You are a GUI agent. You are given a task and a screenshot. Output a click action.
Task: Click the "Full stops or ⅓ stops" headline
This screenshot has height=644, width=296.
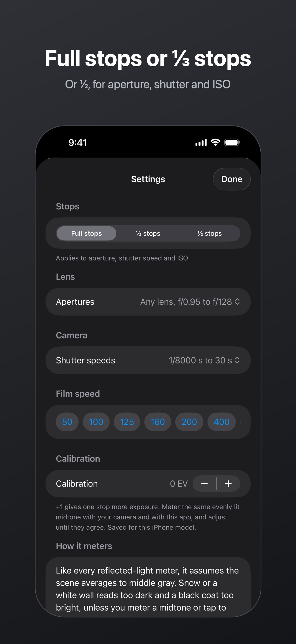[148, 59]
